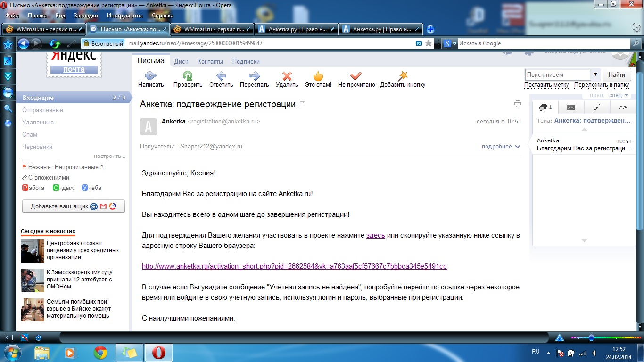Show the attachments paperclip tab in right panel
Viewport: 644px width, 362px height.
(597, 107)
